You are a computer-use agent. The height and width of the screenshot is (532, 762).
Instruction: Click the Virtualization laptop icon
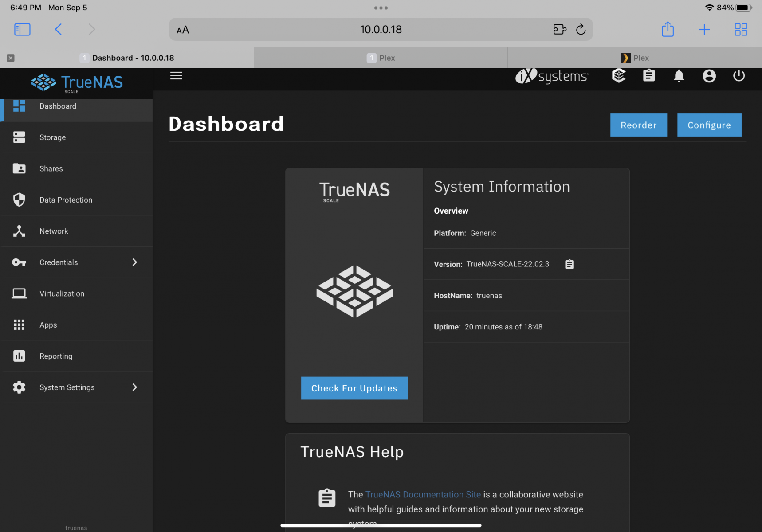coord(19,293)
